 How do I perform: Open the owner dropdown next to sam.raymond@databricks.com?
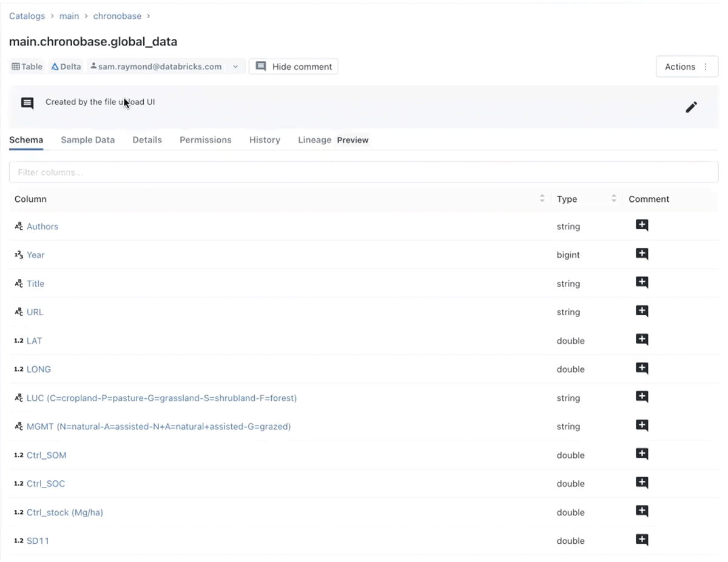click(235, 67)
